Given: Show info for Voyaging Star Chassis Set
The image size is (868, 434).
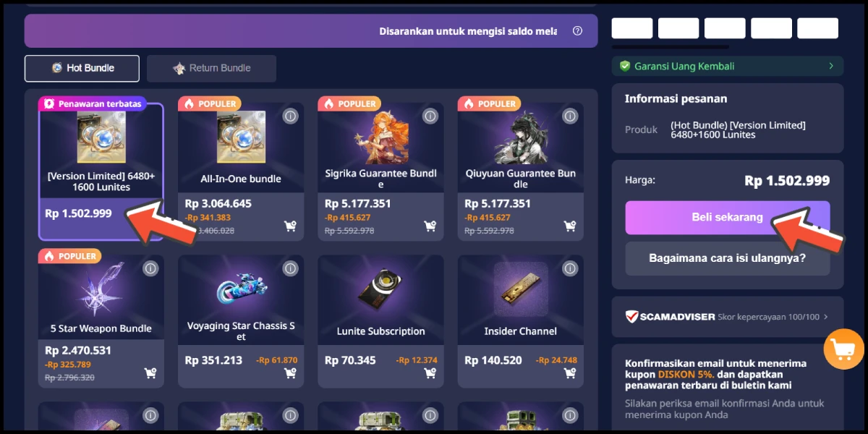Looking at the screenshot, I should click(x=290, y=268).
